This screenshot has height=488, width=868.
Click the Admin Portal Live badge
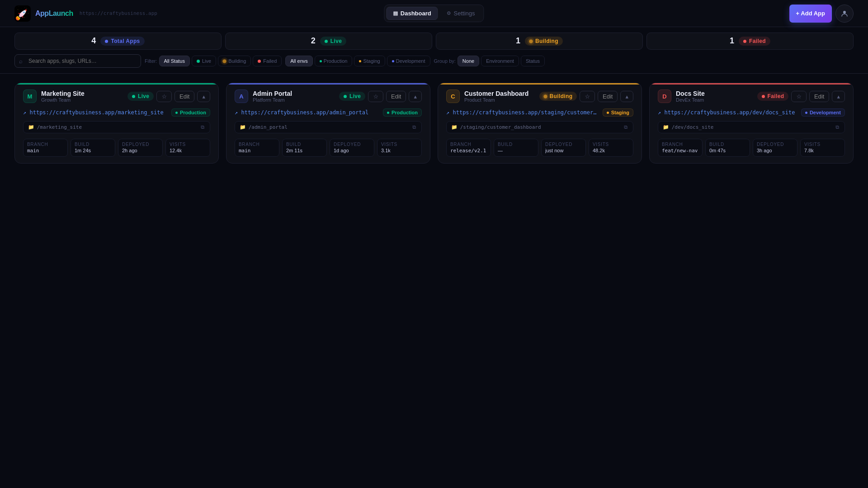pyautogui.click(x=352, y=97)
